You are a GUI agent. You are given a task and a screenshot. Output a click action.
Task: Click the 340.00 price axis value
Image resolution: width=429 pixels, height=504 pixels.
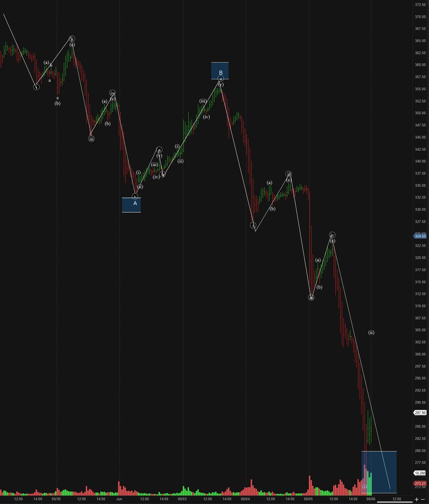pyautogui.click(x=420, y=162)
